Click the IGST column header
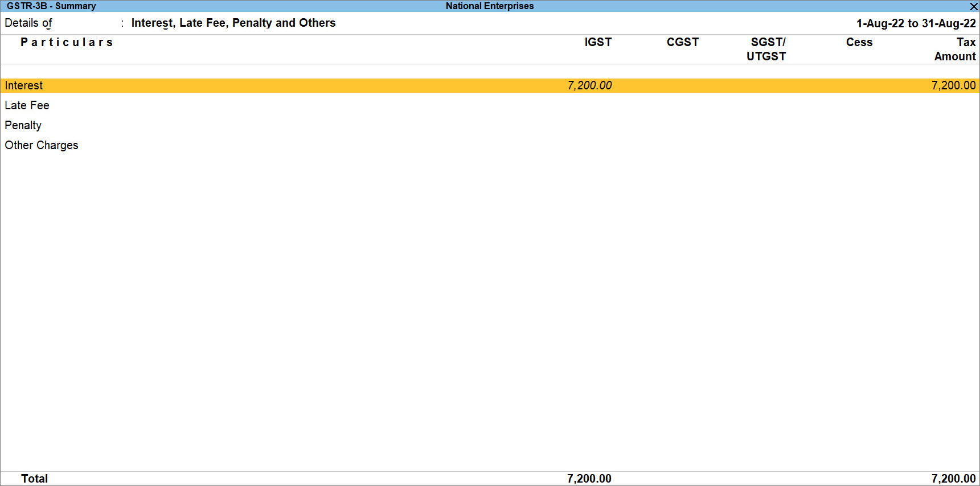 598,42
